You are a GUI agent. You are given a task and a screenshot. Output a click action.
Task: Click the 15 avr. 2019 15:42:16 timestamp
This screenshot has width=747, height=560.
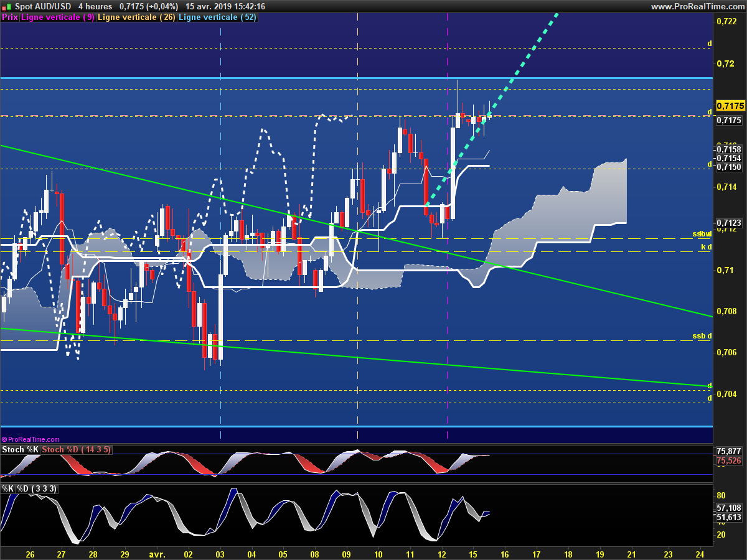[226, 6]
